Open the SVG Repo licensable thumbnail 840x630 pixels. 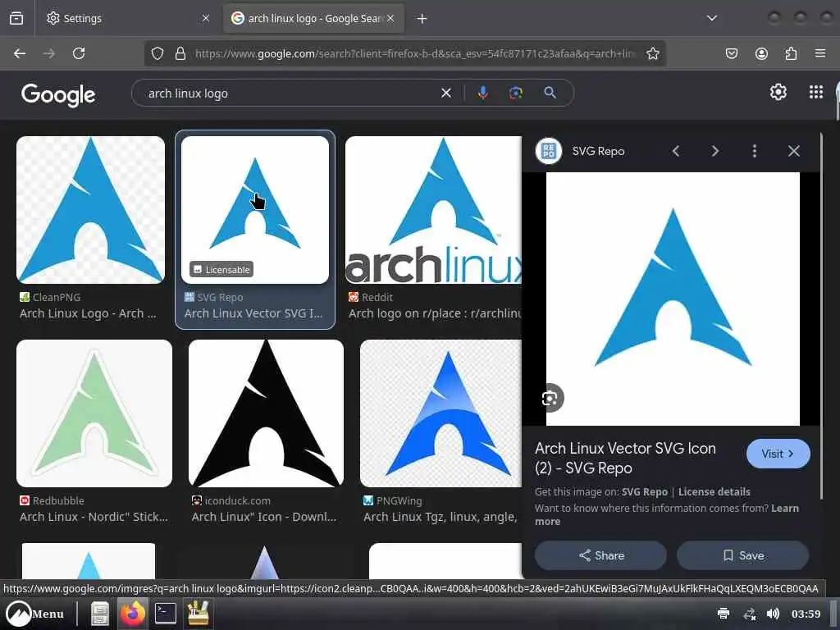(255, 209)
